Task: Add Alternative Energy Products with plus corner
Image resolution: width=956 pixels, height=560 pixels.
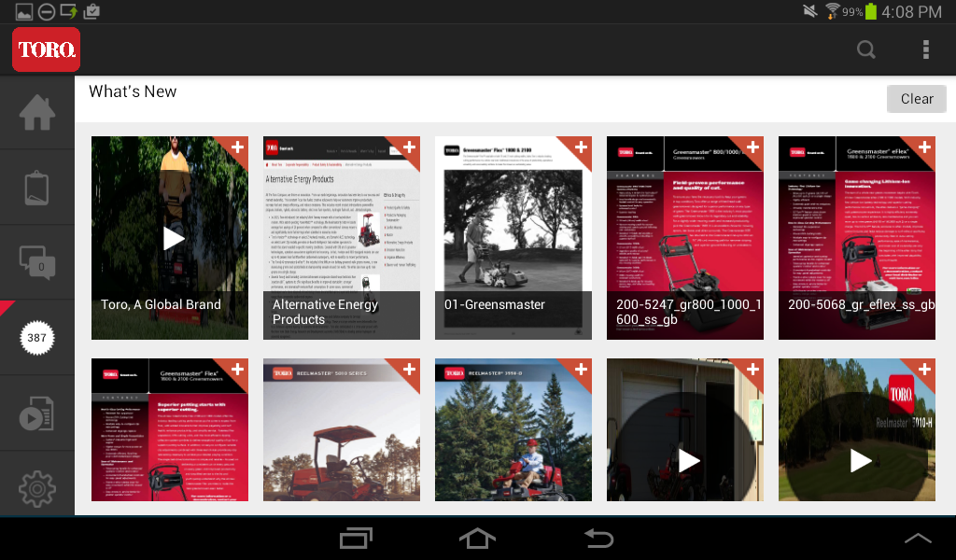Action: pyautogui.click(x=409, y=147)
